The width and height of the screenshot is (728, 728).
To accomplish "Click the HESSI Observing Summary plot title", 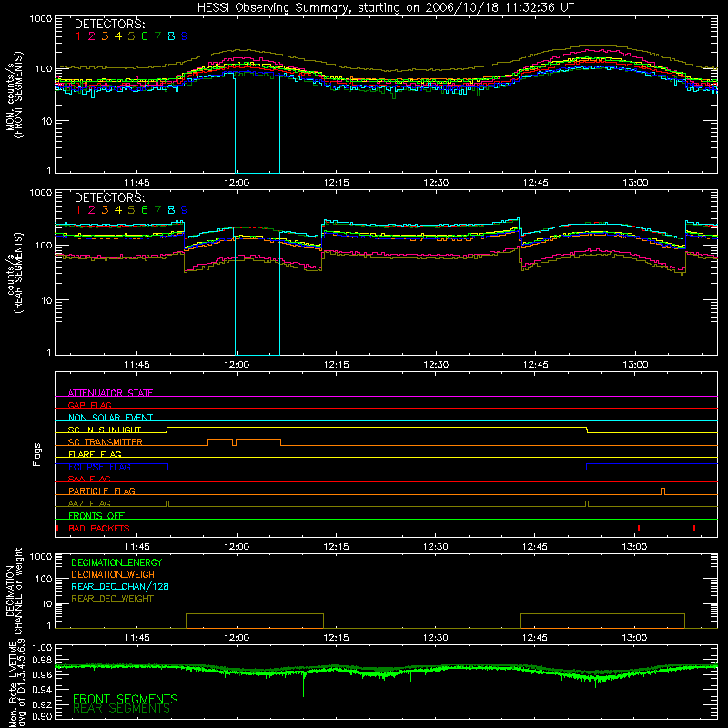I will pos(386,8).
